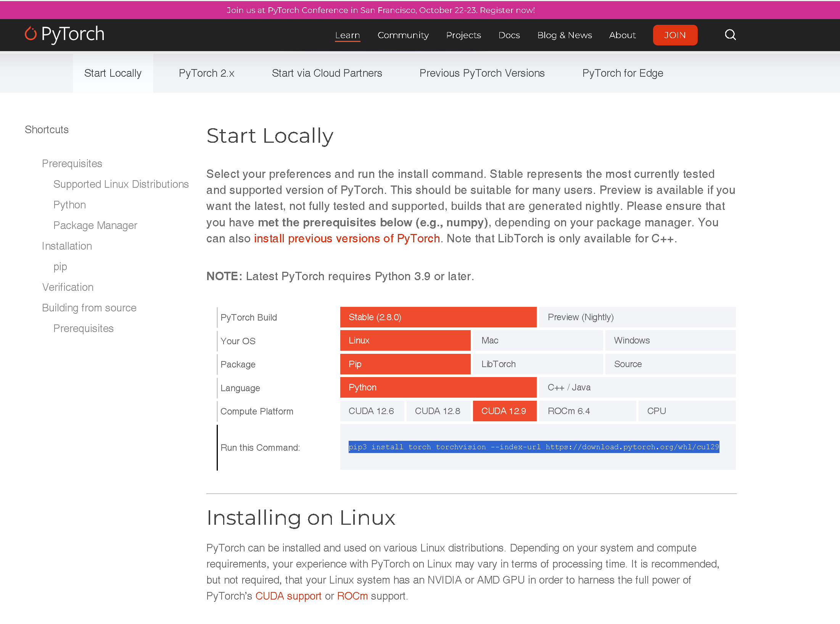This screenshot has width=840, height=624.
Task: Go to Package Manager shortcut
Action: pyautogui.click(x=95, y=225)
